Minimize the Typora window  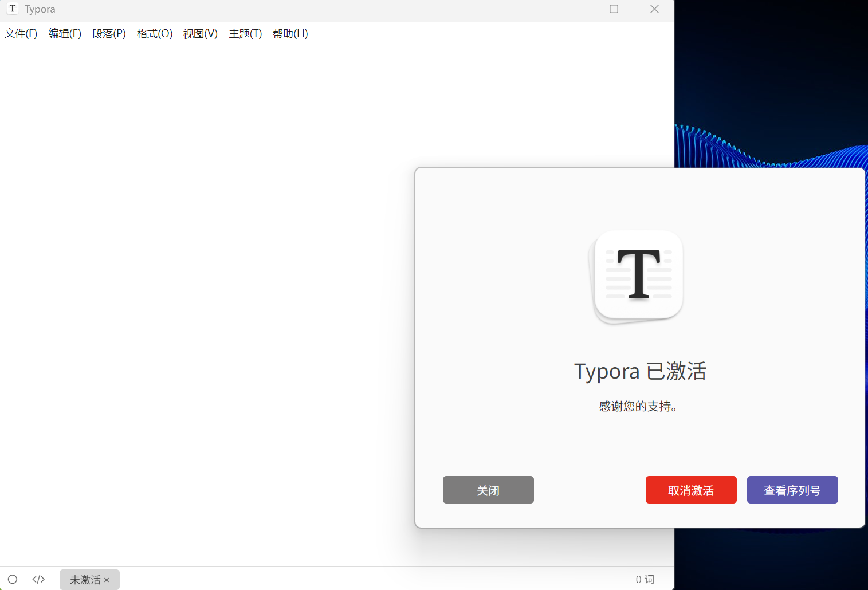click(x=574, y=9)
